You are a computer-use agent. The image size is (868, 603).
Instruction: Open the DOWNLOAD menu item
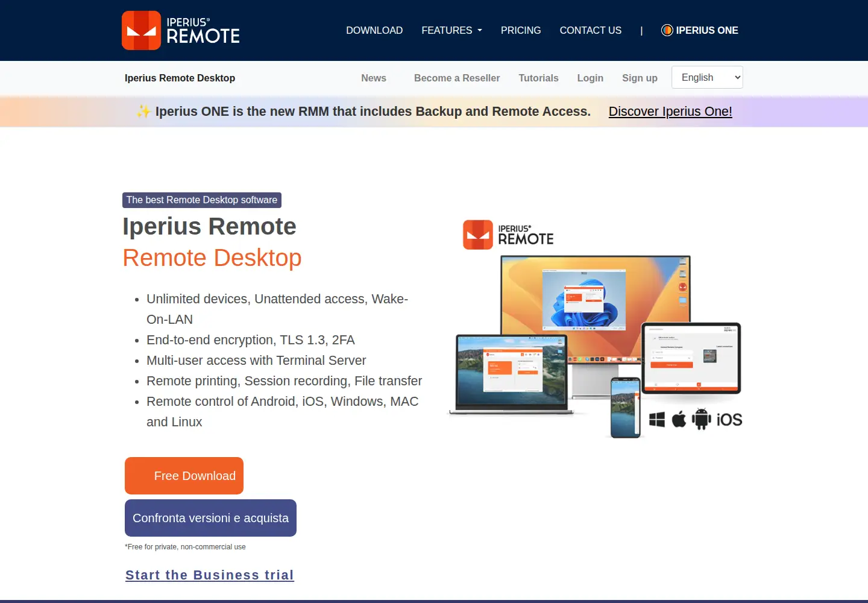click(x=374, y=30)
